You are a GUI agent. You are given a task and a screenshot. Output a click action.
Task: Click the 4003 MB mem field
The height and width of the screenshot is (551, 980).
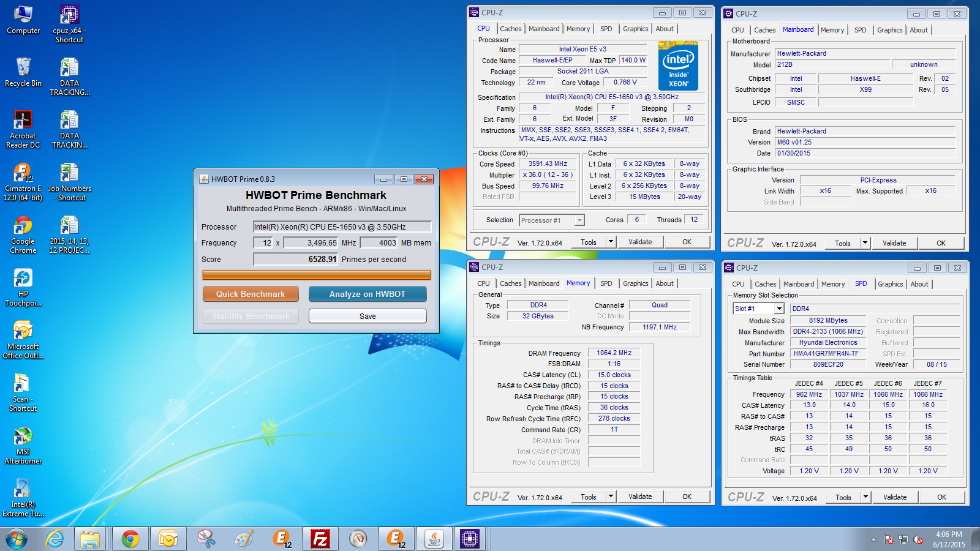click(x=379, y=242)
